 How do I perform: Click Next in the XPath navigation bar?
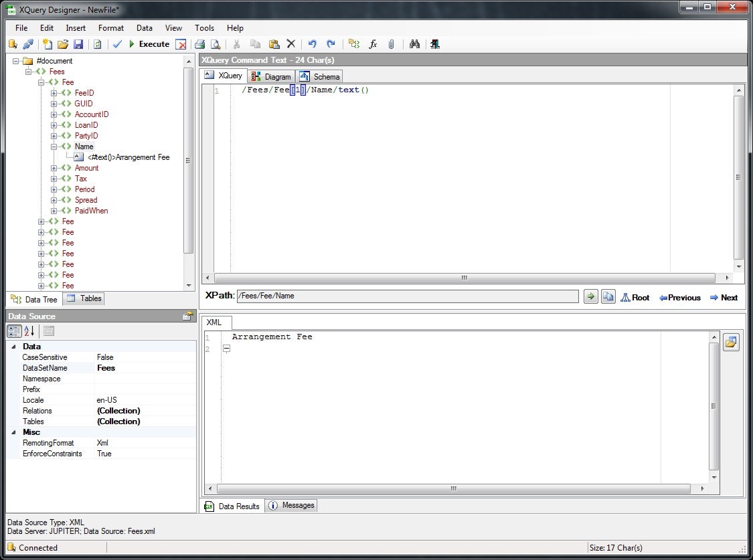coord(724,297)
